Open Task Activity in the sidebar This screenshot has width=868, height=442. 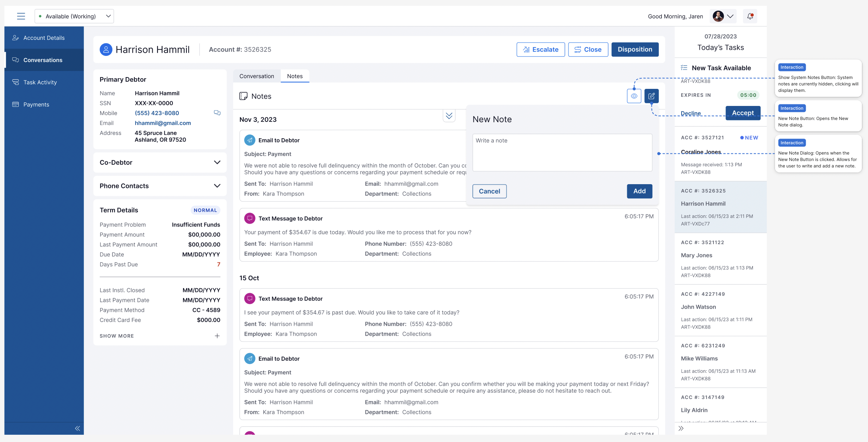40,82
